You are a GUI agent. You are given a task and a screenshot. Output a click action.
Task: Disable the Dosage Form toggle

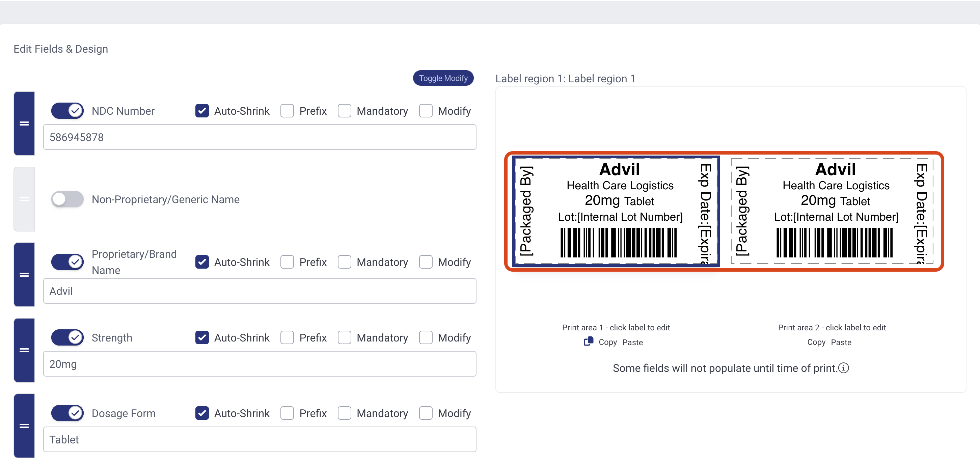point(67,413)
